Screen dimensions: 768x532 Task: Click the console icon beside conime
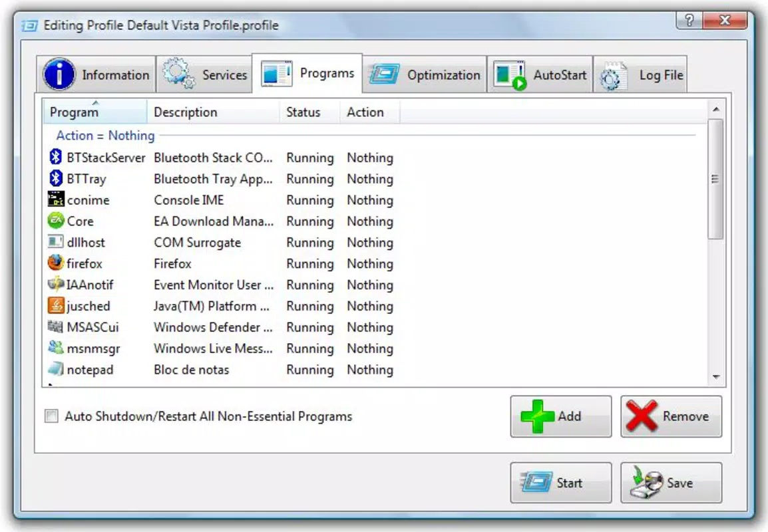click(56, 199)
